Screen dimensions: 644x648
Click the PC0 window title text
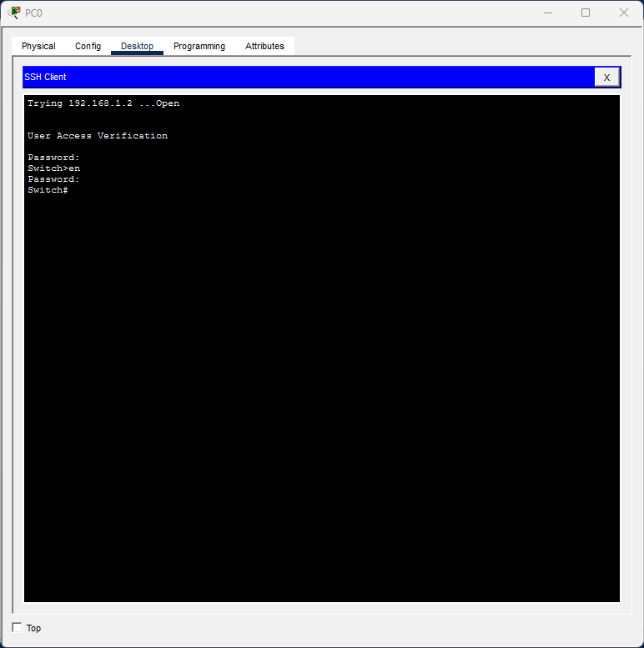(33, 13)
